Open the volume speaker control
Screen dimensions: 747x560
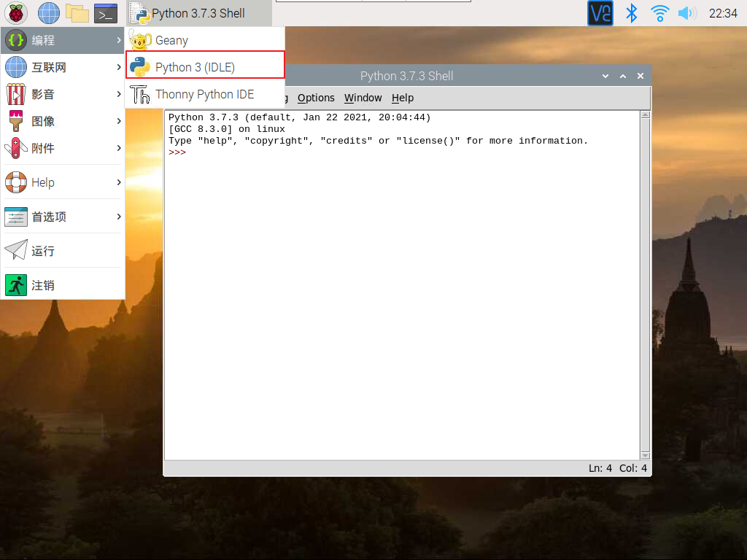pyautogui.click(x=687, y=13)
